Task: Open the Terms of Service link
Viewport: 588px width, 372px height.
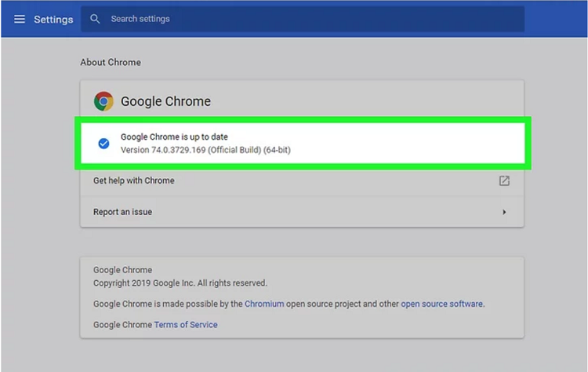Action: tap(186, 325)
